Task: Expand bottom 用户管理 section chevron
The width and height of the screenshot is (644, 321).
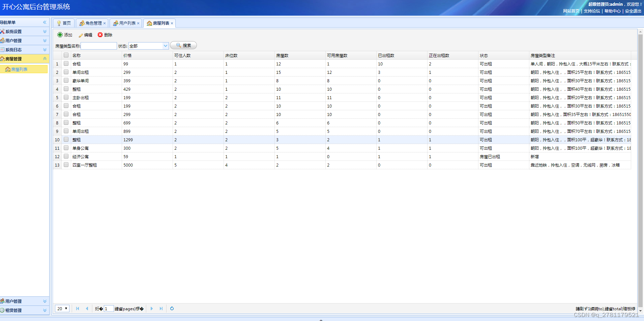Action: coord(45,301)
